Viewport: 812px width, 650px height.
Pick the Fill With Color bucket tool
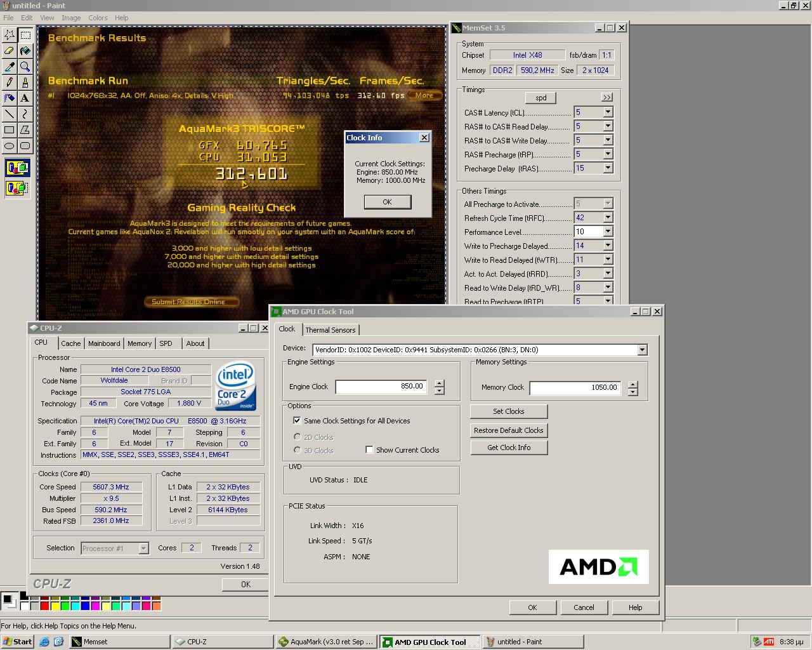(x=25, y=51)
